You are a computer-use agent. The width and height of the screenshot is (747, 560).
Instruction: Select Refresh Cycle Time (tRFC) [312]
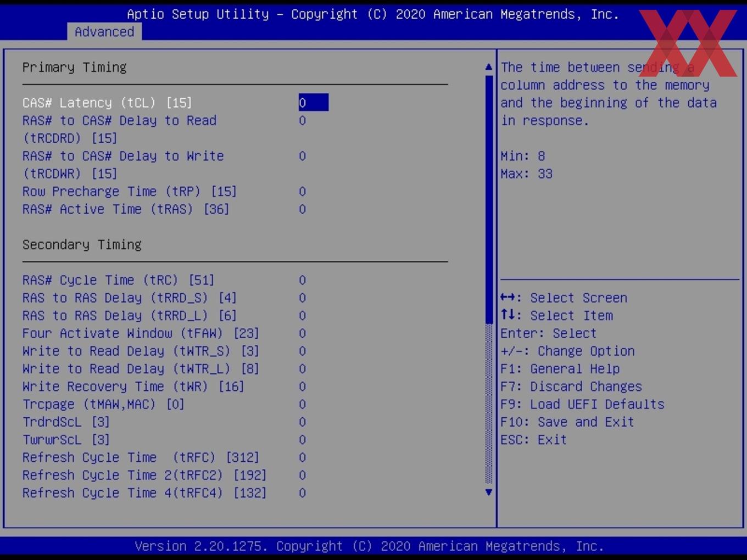(141, 457)
